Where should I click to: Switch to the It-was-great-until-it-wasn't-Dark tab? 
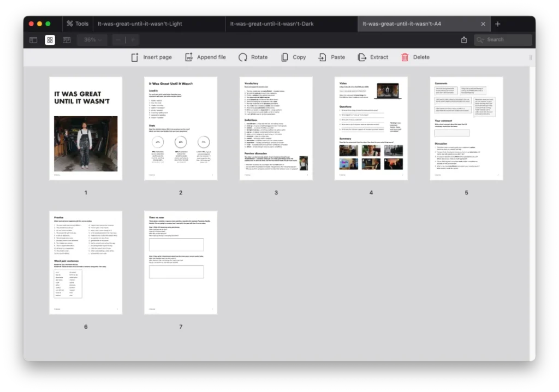coord(272,24)
